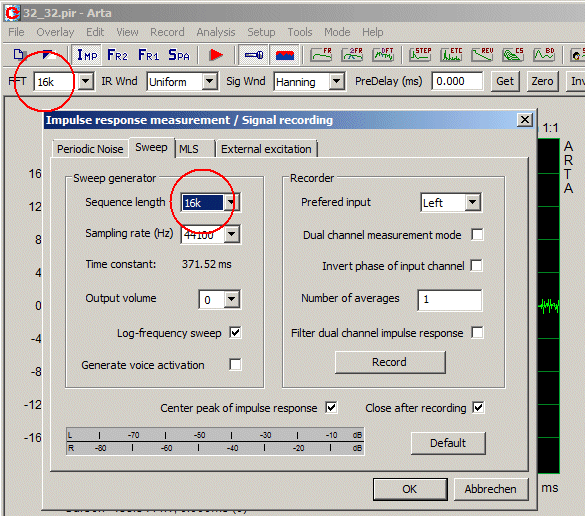Viewport: 585px width, 516px height.
Task: Switch to the Periodic Noise tab
Action: click(x=90, y=149)
